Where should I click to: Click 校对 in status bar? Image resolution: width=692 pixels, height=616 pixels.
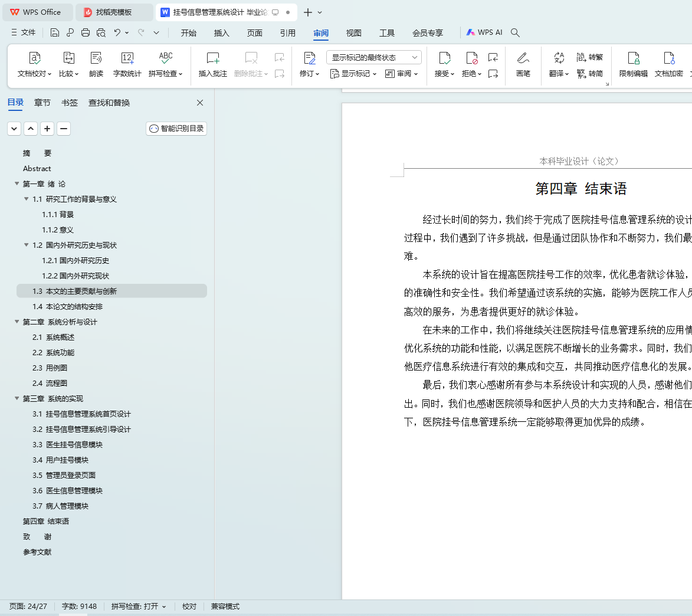click(x=189, y=607)
